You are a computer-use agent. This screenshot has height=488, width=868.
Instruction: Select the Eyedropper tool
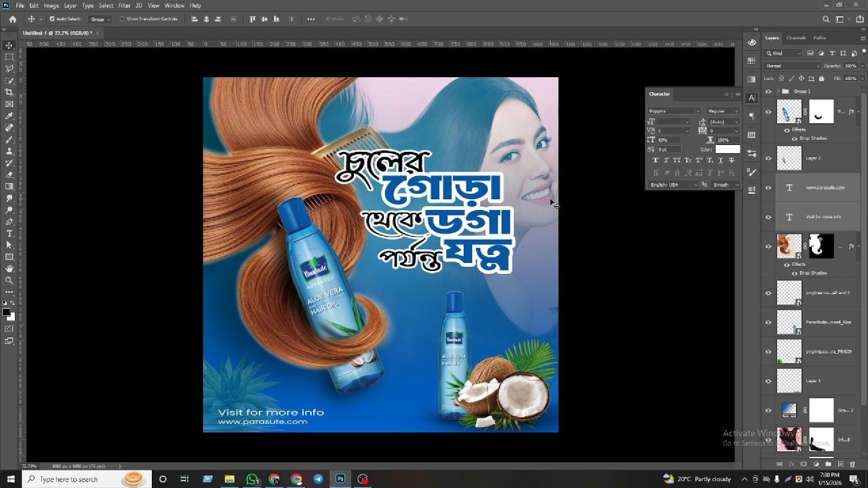click(x=9, y=116)
